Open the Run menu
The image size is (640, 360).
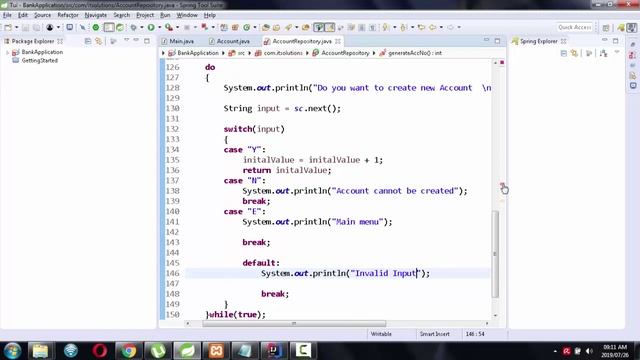tap(165, 15)
